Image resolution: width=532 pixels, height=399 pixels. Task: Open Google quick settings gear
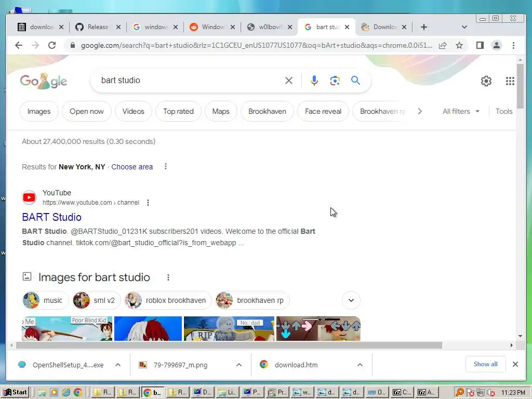point(486,81)
